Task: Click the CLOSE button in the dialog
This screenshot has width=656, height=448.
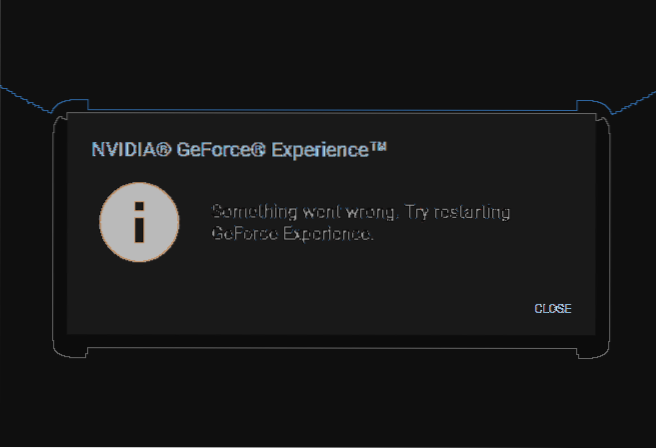Action: [553, 309]
